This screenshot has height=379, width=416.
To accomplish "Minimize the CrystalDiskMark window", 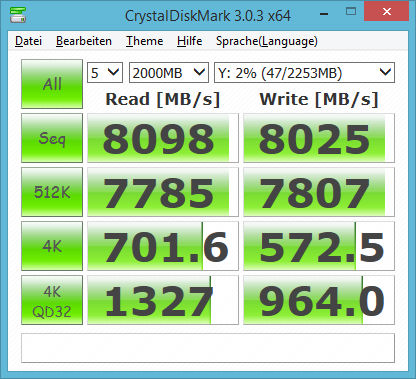I will [x=324, y=14].
